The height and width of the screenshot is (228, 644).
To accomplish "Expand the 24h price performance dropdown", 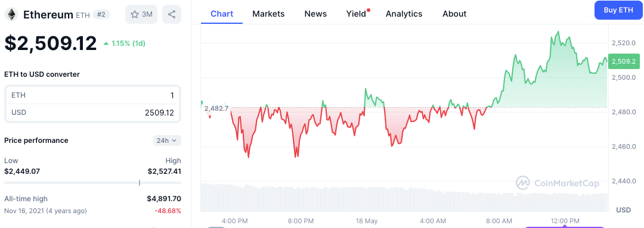I will [x=167, y=140].
